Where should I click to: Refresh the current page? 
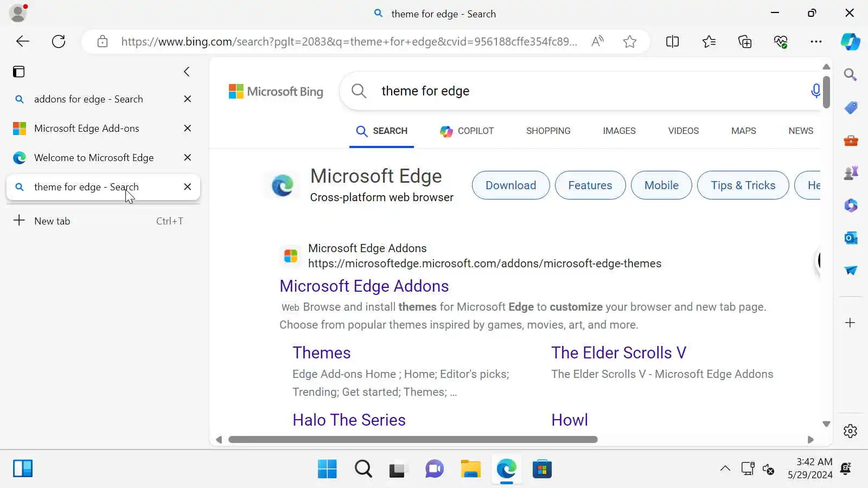point(59,41)
